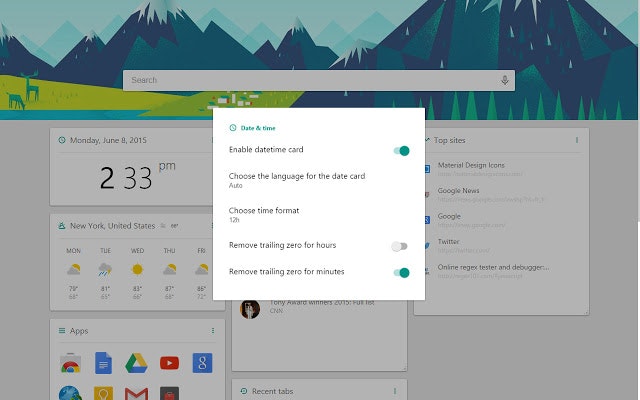Screen dimensions: 640x400
Task: Toggle the Enable datetime card switch
Action: [401, 151]
